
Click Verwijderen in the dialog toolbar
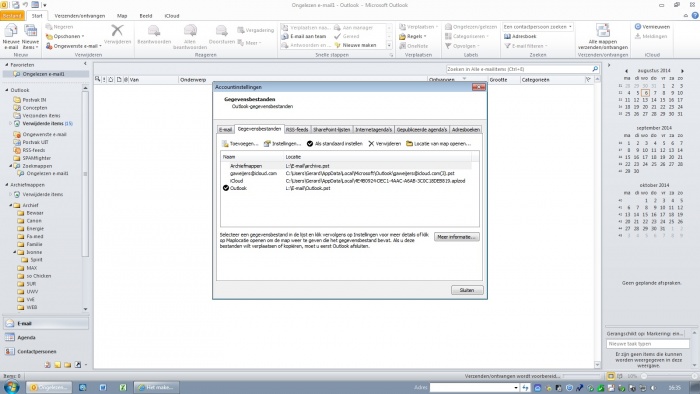(x=384, y=144)
